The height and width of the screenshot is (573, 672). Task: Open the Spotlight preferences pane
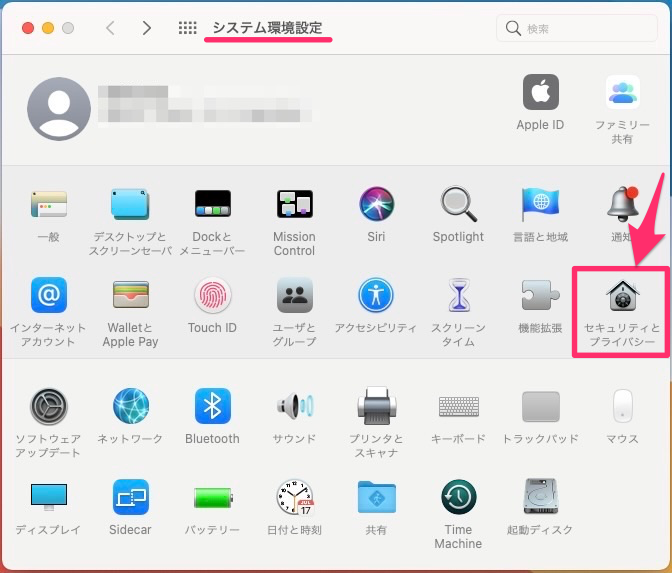coord(458,205)
